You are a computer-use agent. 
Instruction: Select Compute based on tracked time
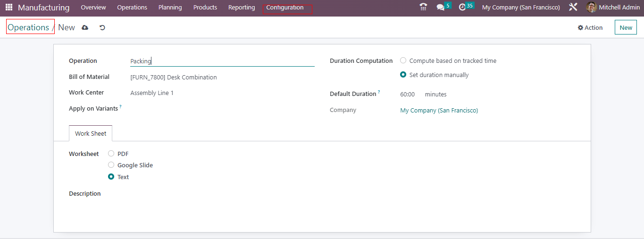pos(403,60)
